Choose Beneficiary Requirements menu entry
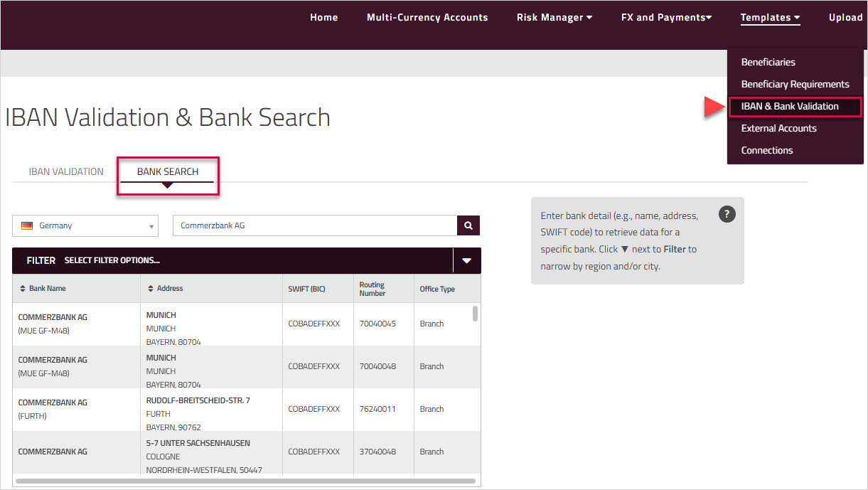 coord(795,84)
